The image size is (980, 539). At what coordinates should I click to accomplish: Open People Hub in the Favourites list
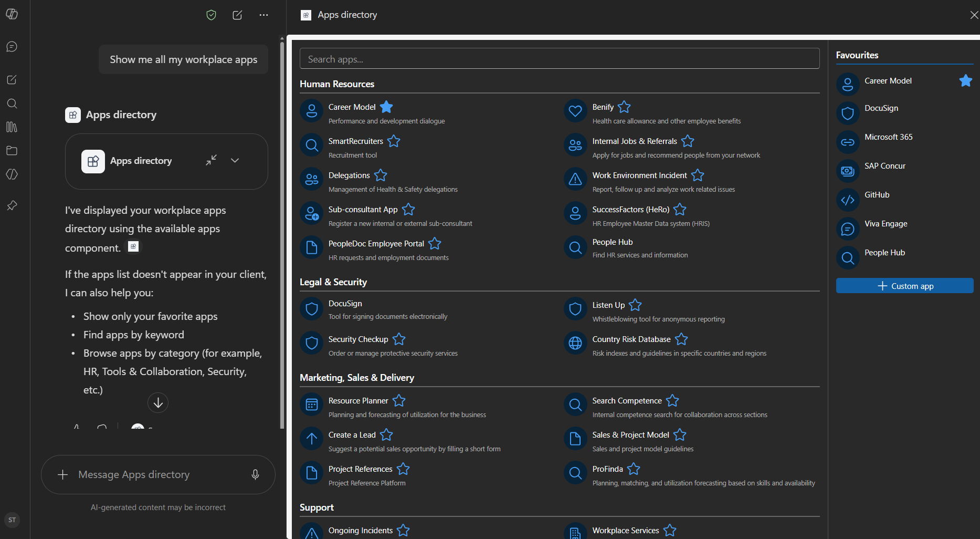click(884, 252)
